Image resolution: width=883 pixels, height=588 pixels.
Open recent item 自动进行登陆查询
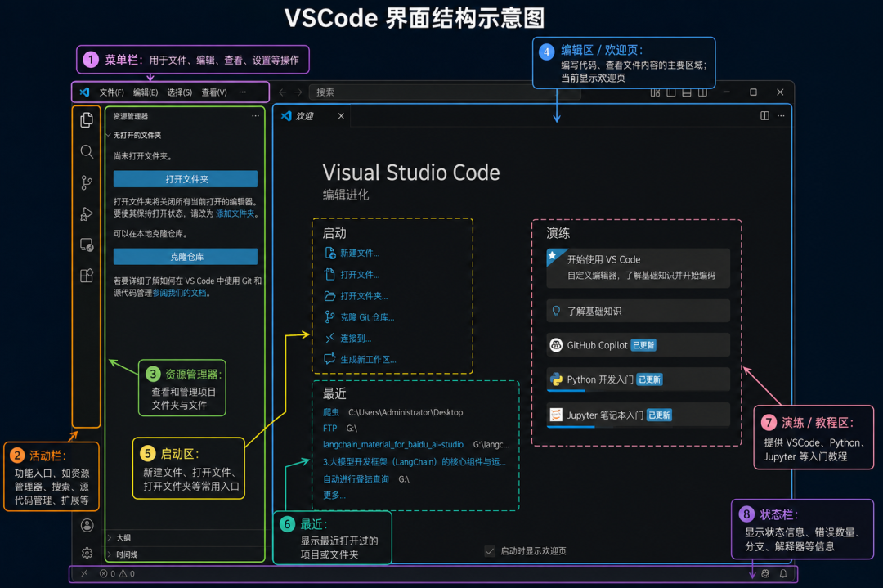[356, 479]
